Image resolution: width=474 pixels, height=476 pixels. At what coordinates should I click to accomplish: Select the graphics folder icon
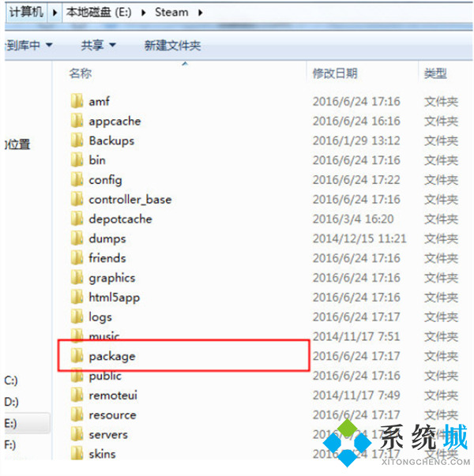[77, 278]
